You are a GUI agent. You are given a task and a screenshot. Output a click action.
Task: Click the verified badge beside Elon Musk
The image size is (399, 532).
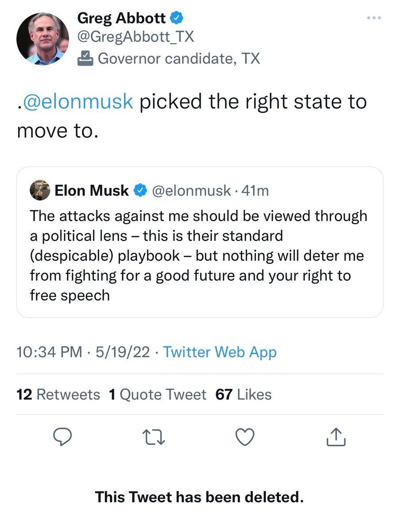pos(141,191)
